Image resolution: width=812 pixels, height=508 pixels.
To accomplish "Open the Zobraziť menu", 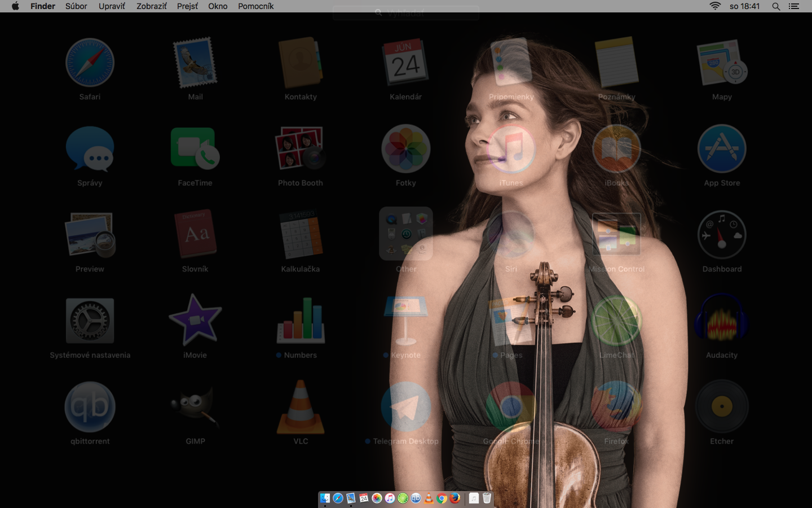I will 151,6.
